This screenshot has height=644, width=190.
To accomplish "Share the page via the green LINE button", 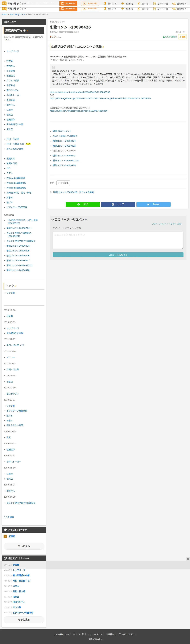I will [x=83, y=204].
